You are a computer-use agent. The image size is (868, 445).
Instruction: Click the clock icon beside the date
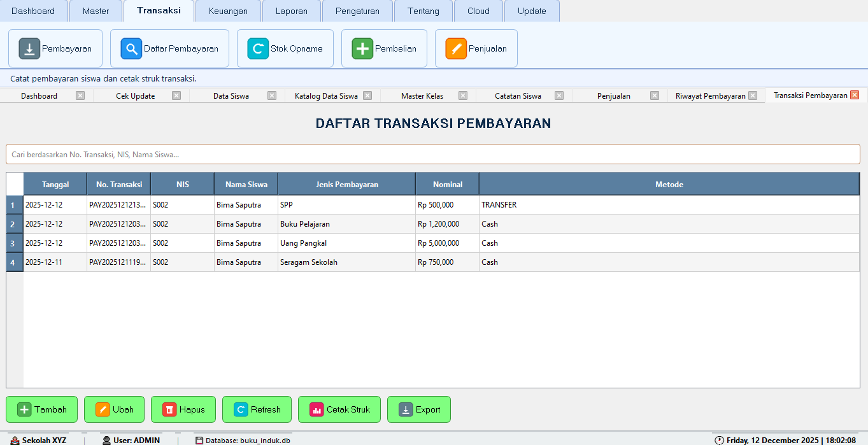click(720, 440)
